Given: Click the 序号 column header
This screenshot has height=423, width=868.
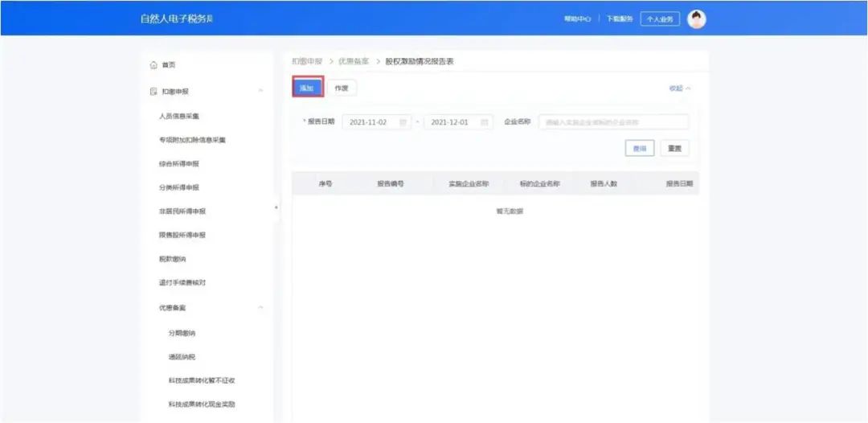Looking at the screenshot, I should click(x=325, y=184).
